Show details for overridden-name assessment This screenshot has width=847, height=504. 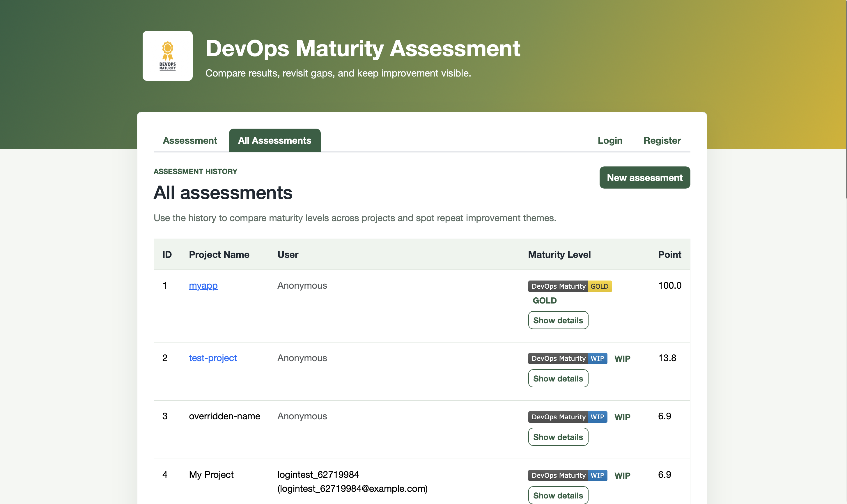pyautogui.click(x=558, y=437)
